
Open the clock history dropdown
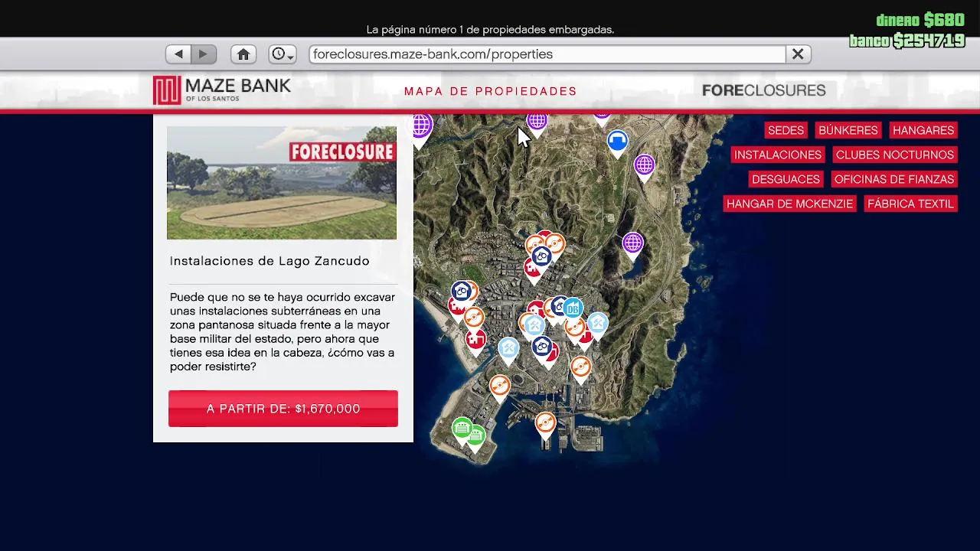tap(283, 54)
